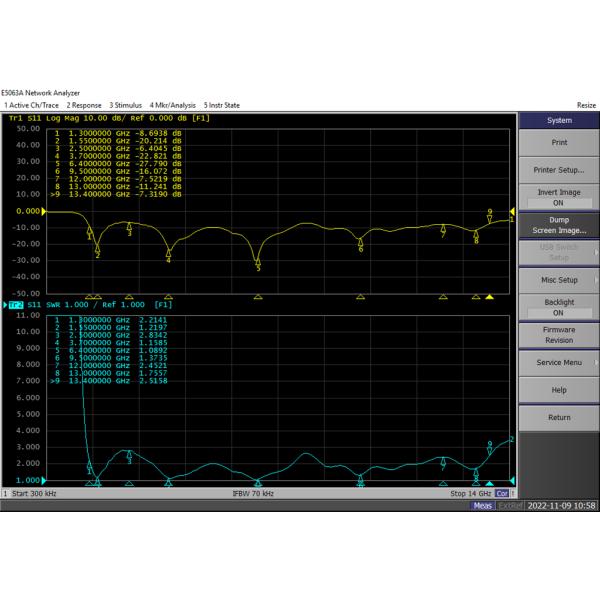Image resolution: width=600 pixels, height=600 pixels.
Task: Select active marker 9 on the SWR trace
Action: tap(490, 446)
